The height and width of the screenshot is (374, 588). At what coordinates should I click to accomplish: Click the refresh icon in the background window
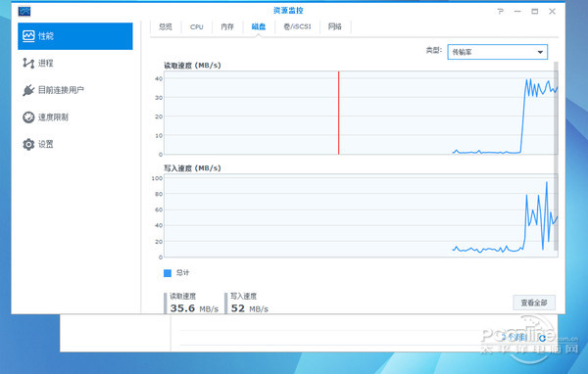pyautogui.click(x=542, y=338)
